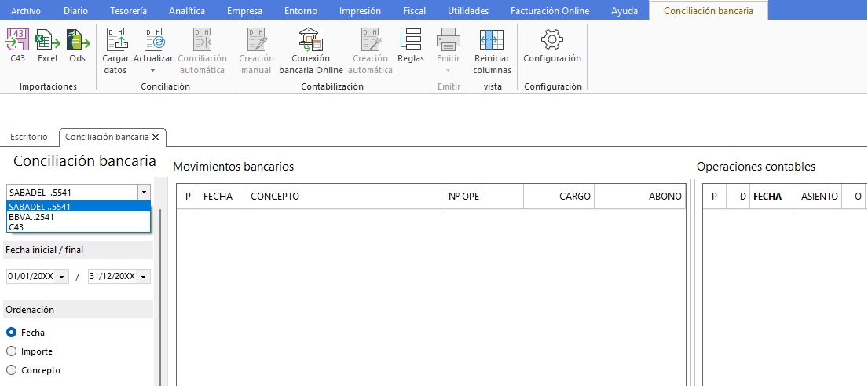Choose BBVA..2541 from the list
Viewport: 868px width, 386px height.
pos(79,217)
